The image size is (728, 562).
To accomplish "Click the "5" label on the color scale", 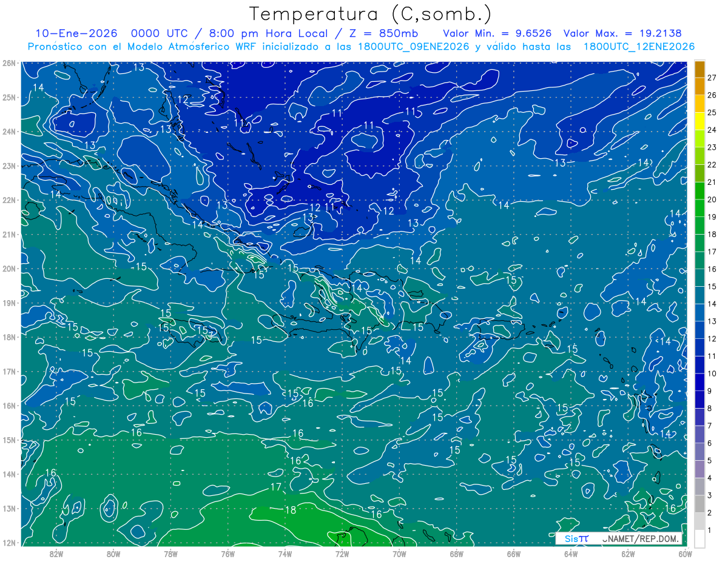I will point(710,461).
